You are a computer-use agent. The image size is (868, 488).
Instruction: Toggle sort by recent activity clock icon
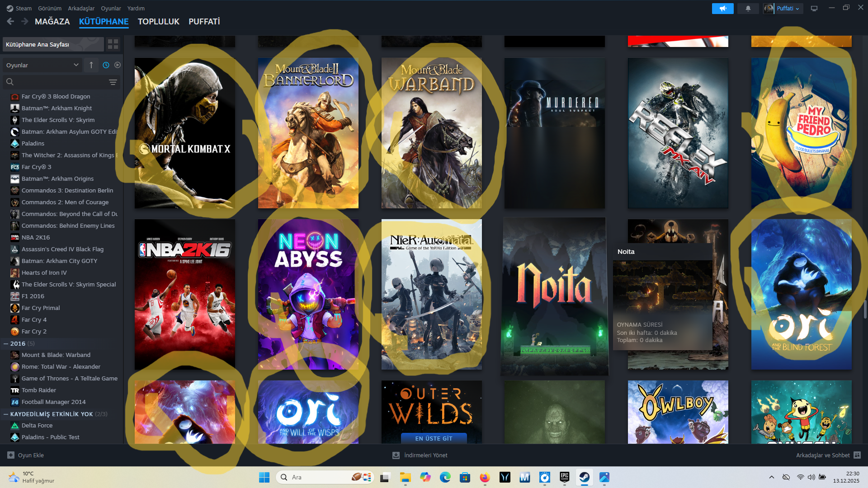106,65
